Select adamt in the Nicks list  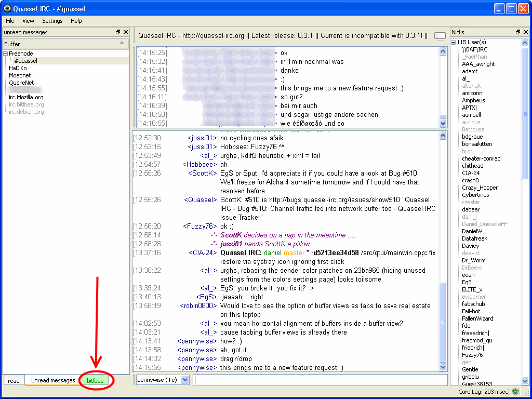coord(470,71)
